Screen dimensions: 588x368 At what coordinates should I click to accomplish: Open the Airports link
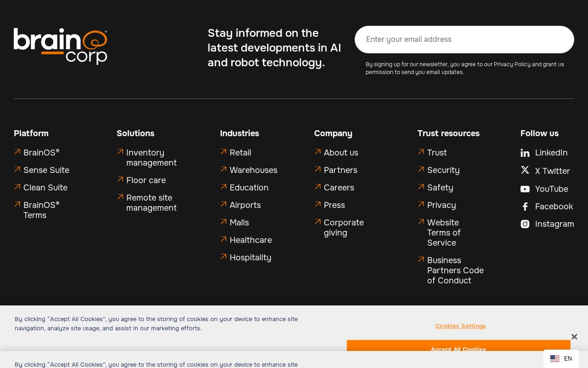[245, 205]
